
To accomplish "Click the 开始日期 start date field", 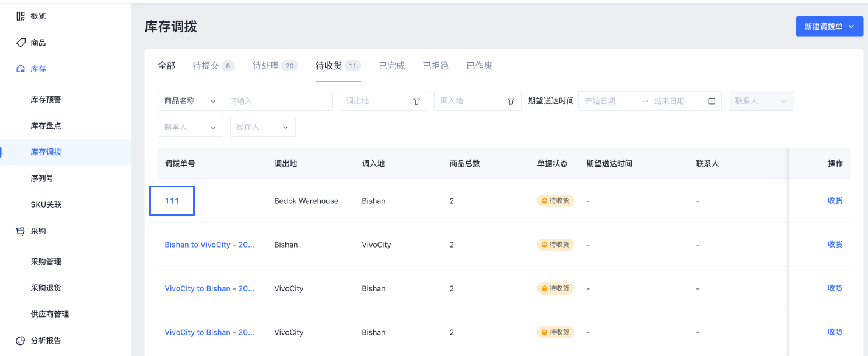I will (x=609, y=101).
